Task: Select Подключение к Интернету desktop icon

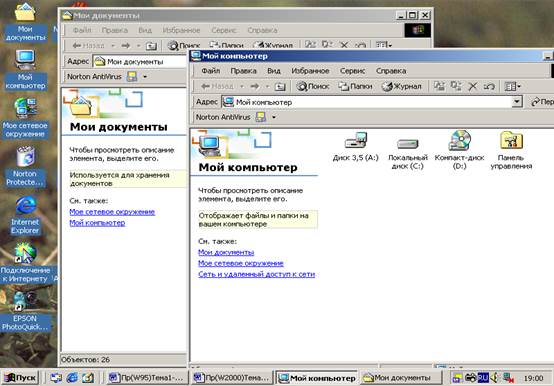Action: [25, 263]
